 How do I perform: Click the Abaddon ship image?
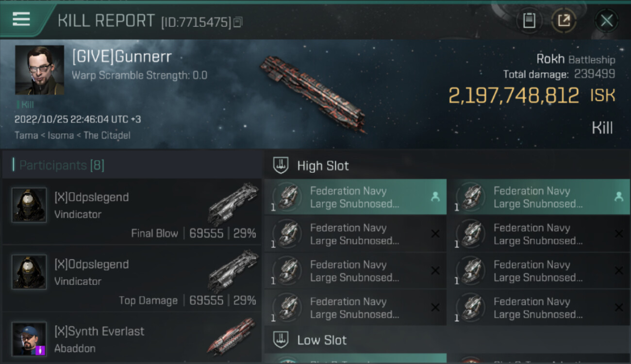(232, 337)
